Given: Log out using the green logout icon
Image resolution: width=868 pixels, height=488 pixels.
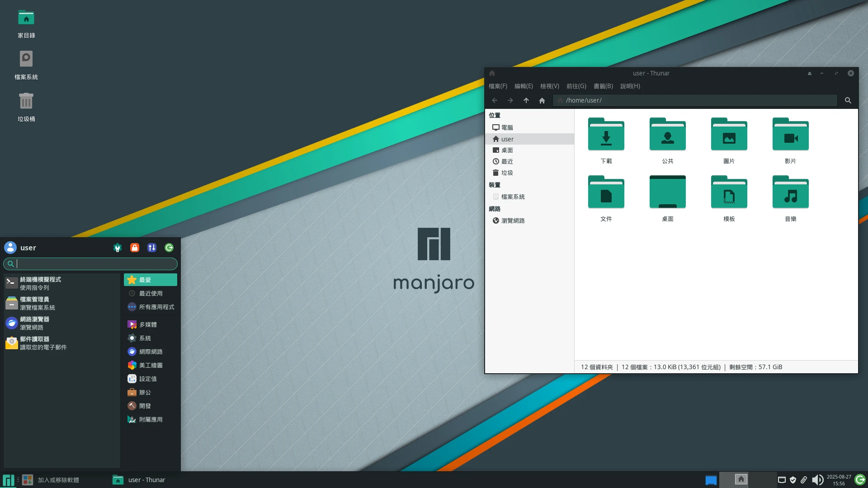Looking at the screenshot, I should pyautogui.click(x=169, y=248).
